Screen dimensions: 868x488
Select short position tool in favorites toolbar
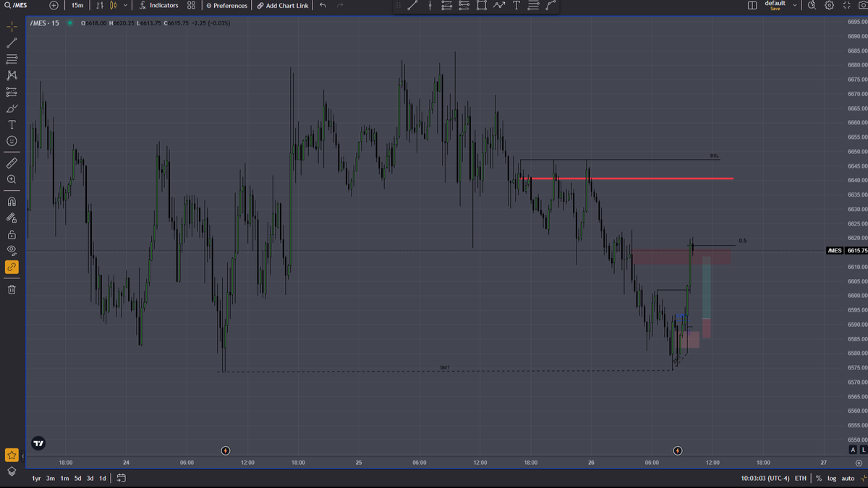(x=464, y=5)
